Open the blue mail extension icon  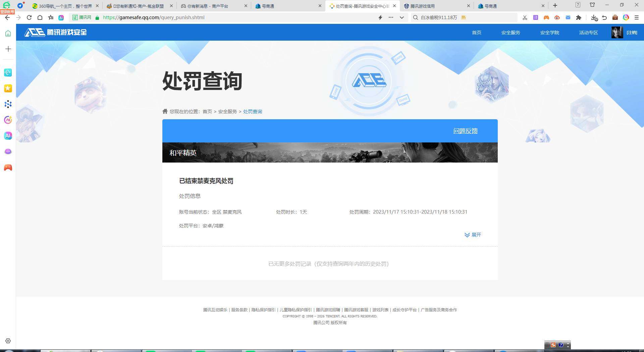[x=568, y=17]
